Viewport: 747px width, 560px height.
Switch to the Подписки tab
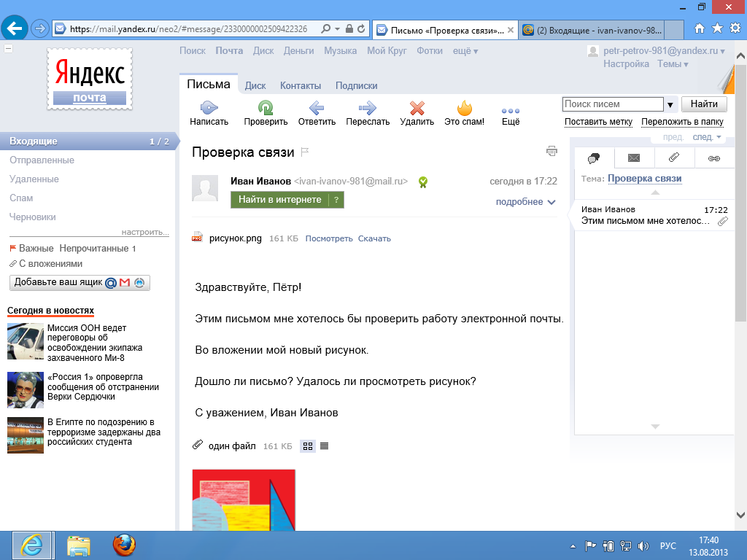click(356, 86)
